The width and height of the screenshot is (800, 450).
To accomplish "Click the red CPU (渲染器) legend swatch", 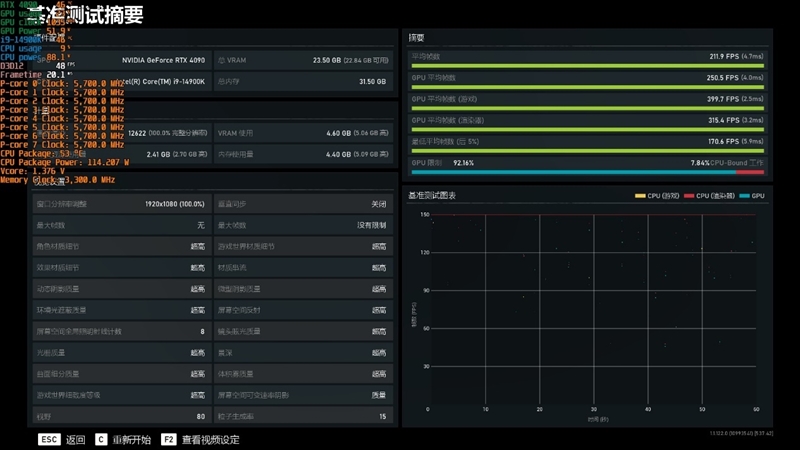I will (689, 196).
